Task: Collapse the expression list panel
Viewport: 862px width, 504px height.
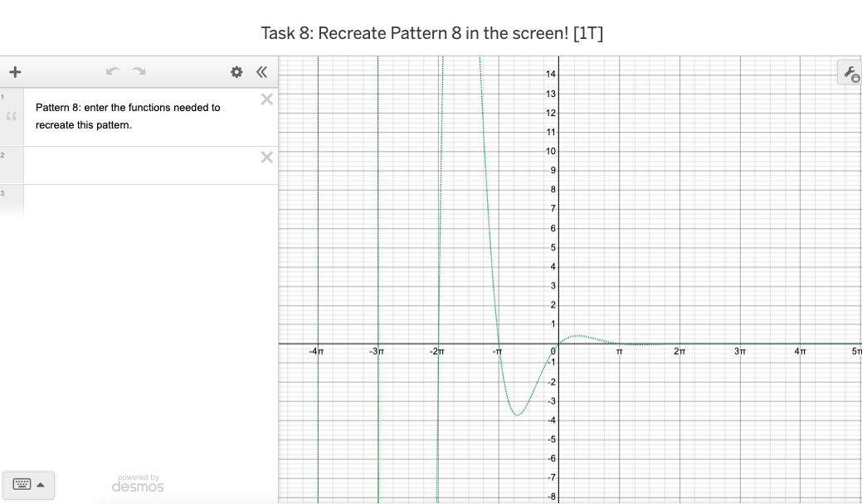Action: (261, 72)
